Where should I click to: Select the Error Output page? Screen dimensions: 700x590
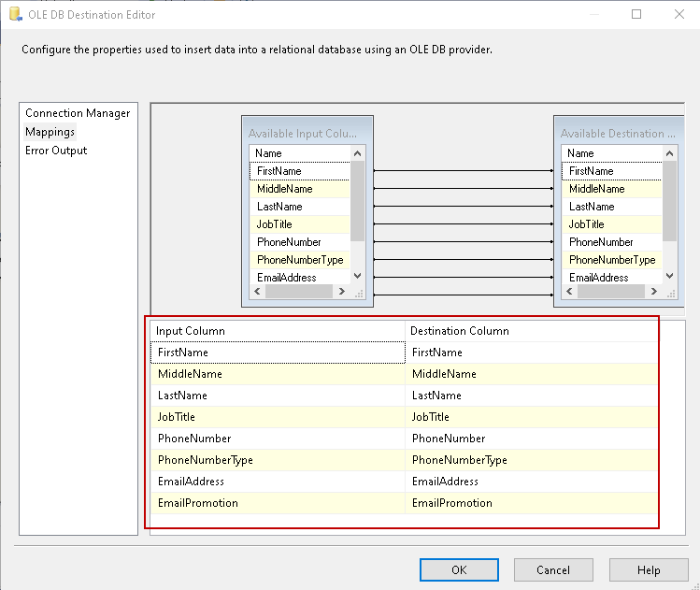[56, 151]
